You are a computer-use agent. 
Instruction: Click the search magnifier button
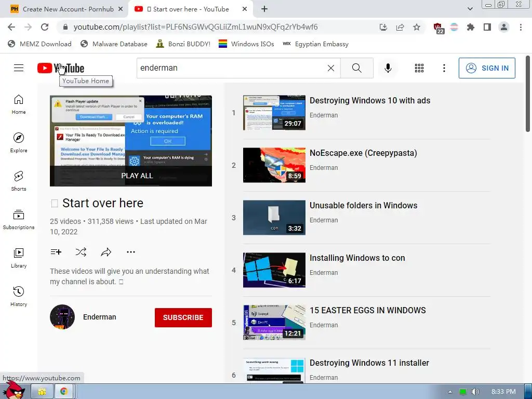[x=356, y=68]
